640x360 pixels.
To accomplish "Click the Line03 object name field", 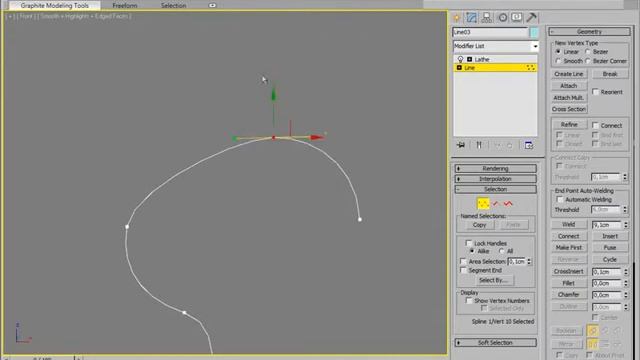I will tap(490, 32).
